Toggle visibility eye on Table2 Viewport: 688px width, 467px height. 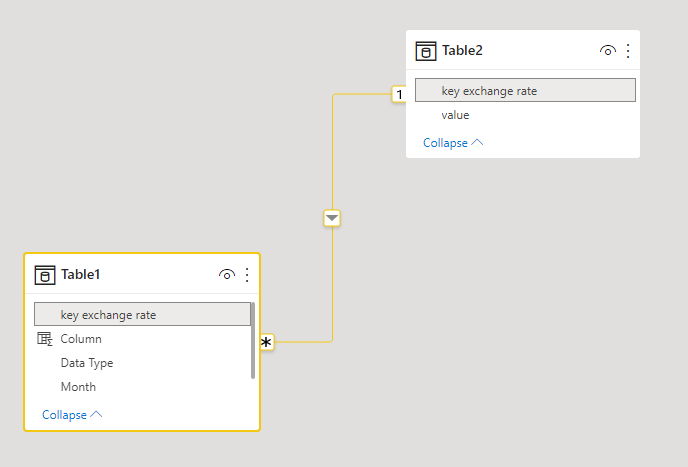pos(608,51)
